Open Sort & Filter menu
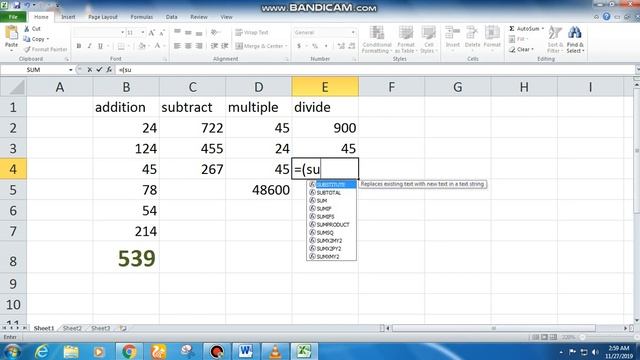 pyautogui.click(x=555, y=40)
